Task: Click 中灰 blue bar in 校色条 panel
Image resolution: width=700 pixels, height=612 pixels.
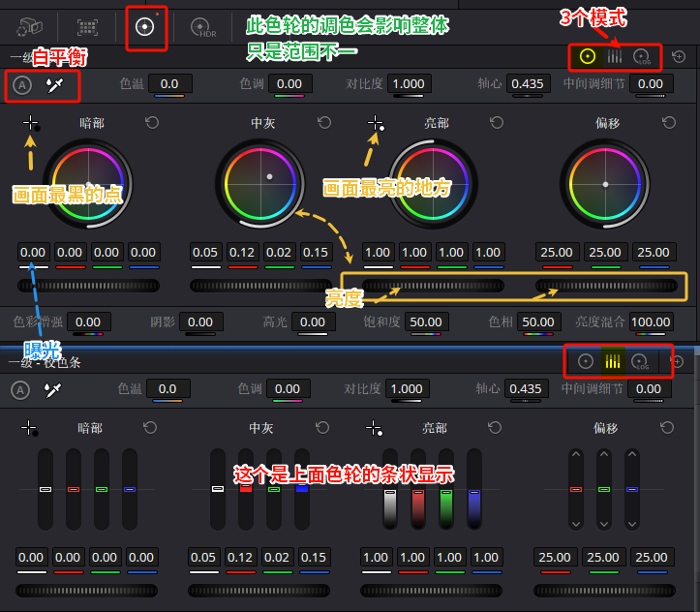Action: [x=302, y=489]
